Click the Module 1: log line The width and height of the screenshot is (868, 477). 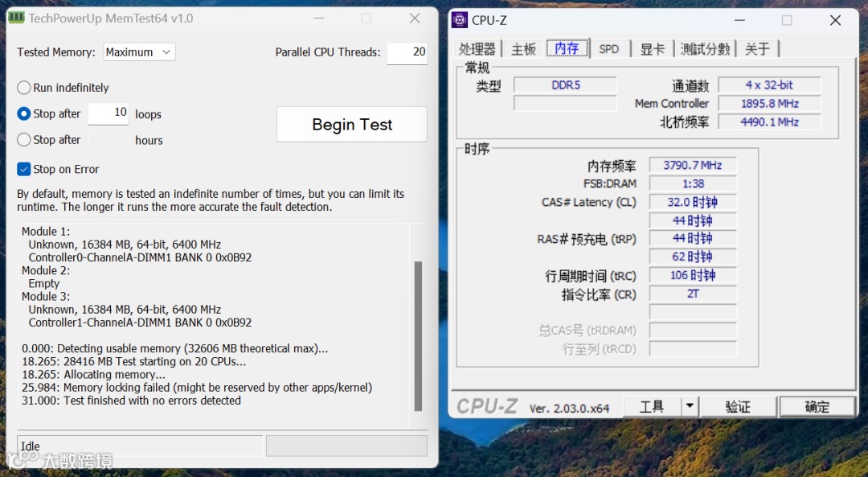(46, 231)
